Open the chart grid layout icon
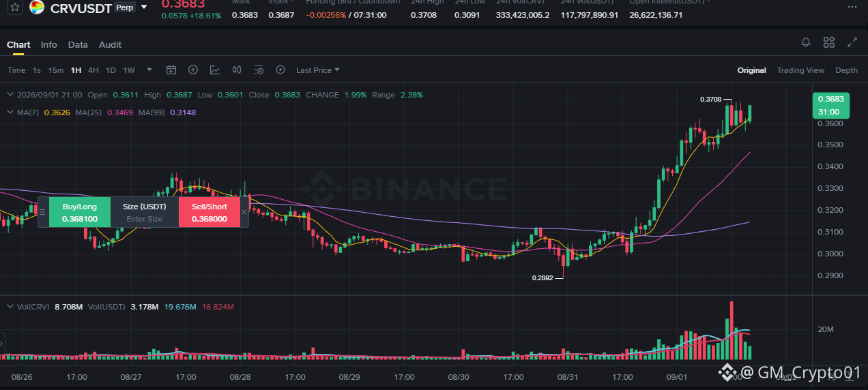This screenshot has height=390, width=868. click(x=829, y=43)
